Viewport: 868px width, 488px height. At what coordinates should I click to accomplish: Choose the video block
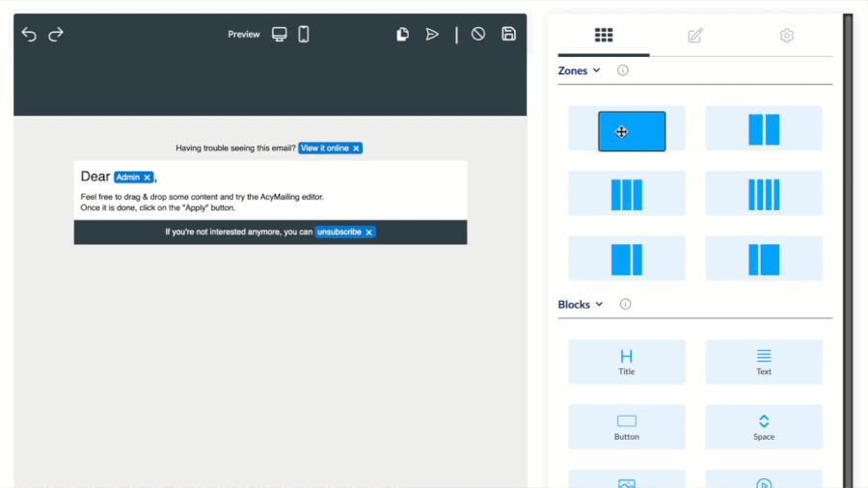764,479
